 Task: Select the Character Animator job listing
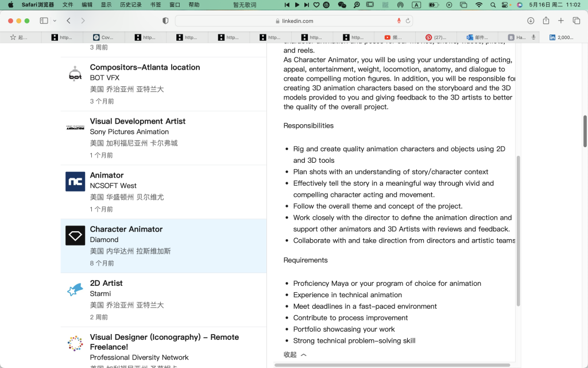point(164,246)
